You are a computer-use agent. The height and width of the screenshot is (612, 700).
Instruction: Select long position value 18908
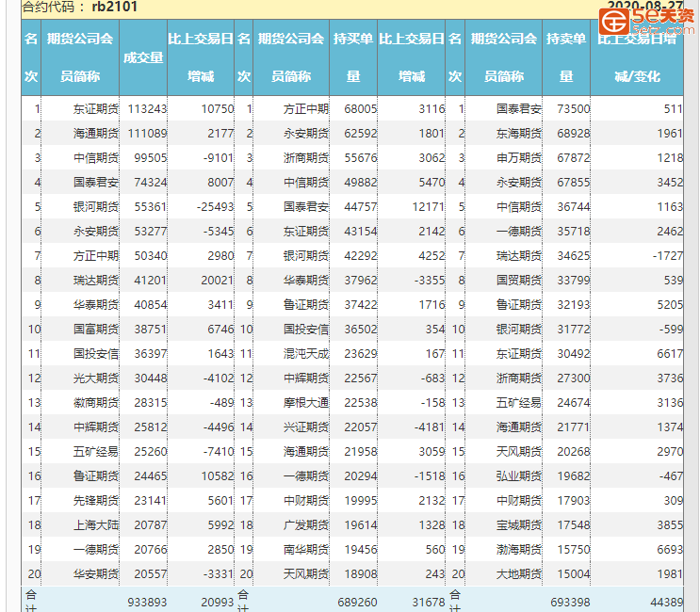[x=360, y=575]
